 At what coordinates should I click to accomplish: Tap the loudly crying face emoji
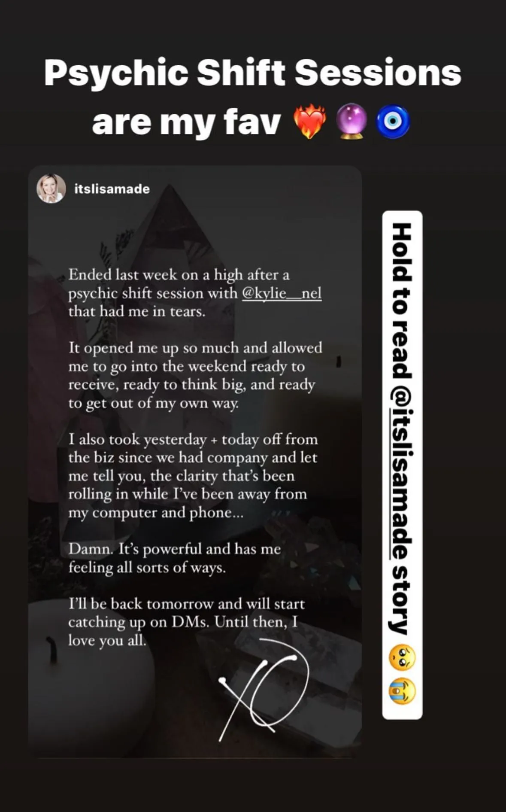(x=402, y=691)
